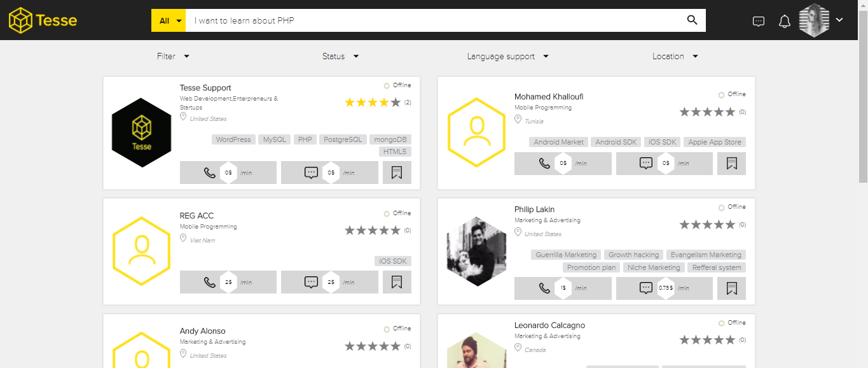Call Philip Lakin via phone button
This screenshot has height=368, width=868.
click(x=563, y=288)
